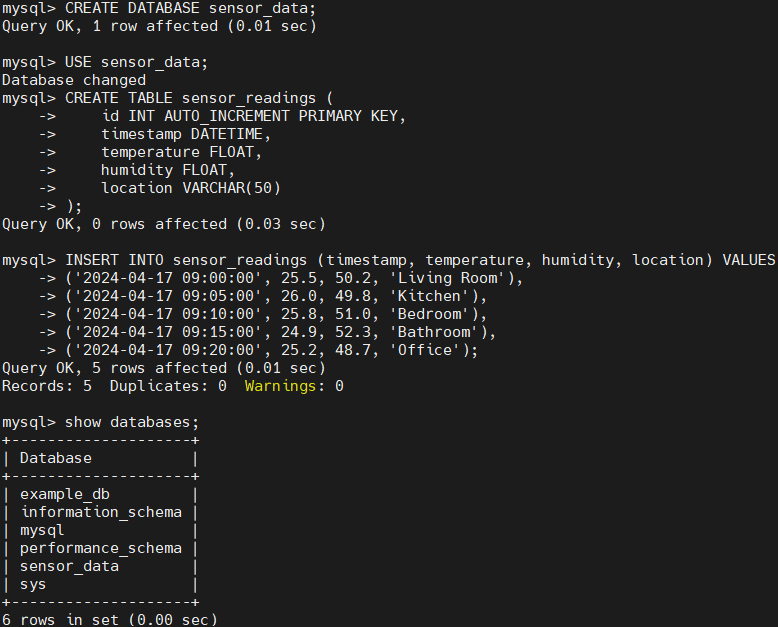Click the timestamp DATETIME column line

point(186,134)
